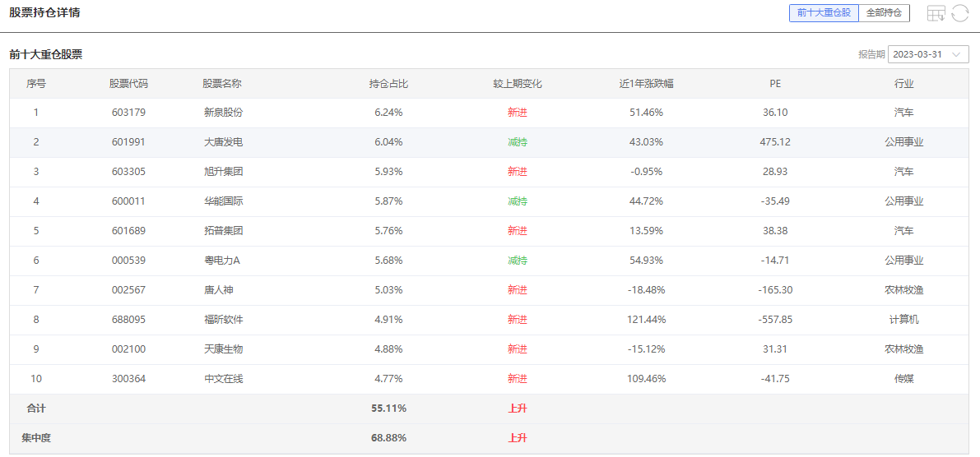Image resolution: width=980 pixels, height=457 pixels.
Task: Click the 股票名称 column header
Action: click(222, 84)
